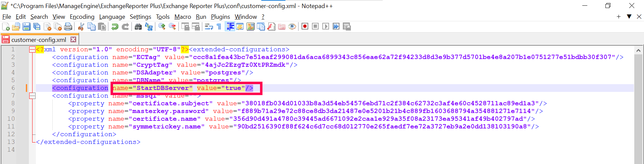Click the DSAdapter text on line 4
The image size is (644, 164).
click(x=154, y=72)
